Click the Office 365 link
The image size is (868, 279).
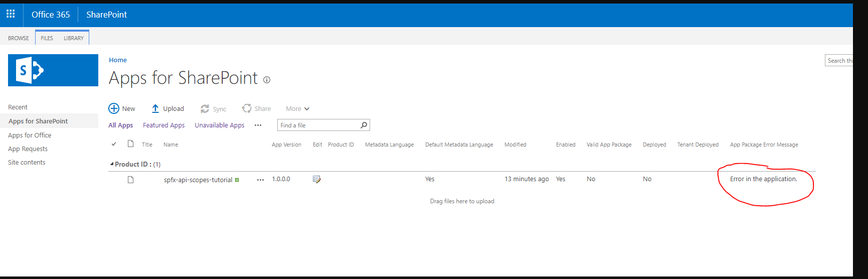(x=51, y=15)
